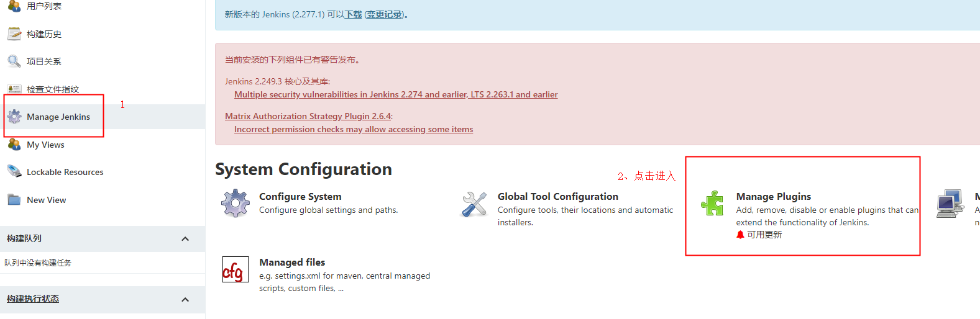
Task: Click the 队列中没有构建任务 queue status text
Action: 38,263
